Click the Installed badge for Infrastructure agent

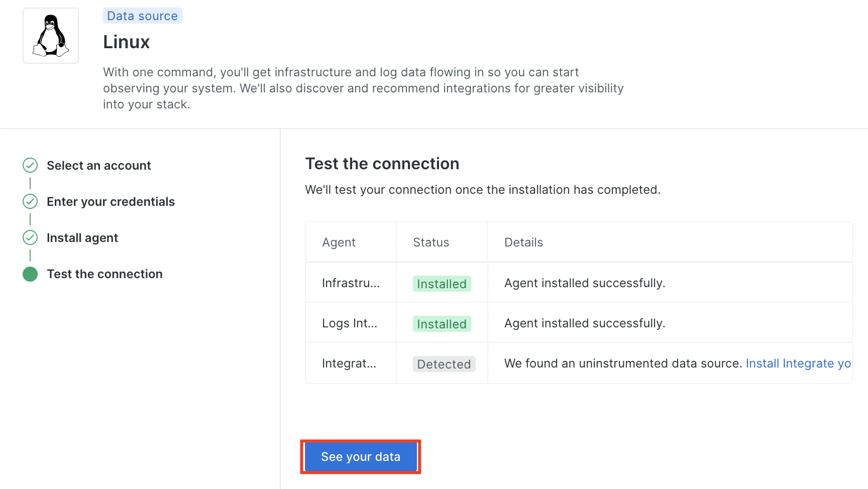(x=442, y=284)
